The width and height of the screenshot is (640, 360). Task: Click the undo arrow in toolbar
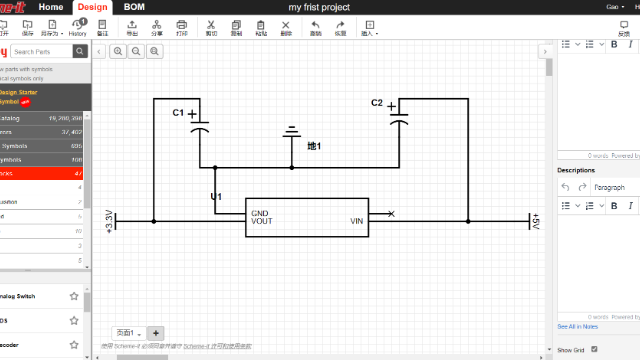point(316,28)
